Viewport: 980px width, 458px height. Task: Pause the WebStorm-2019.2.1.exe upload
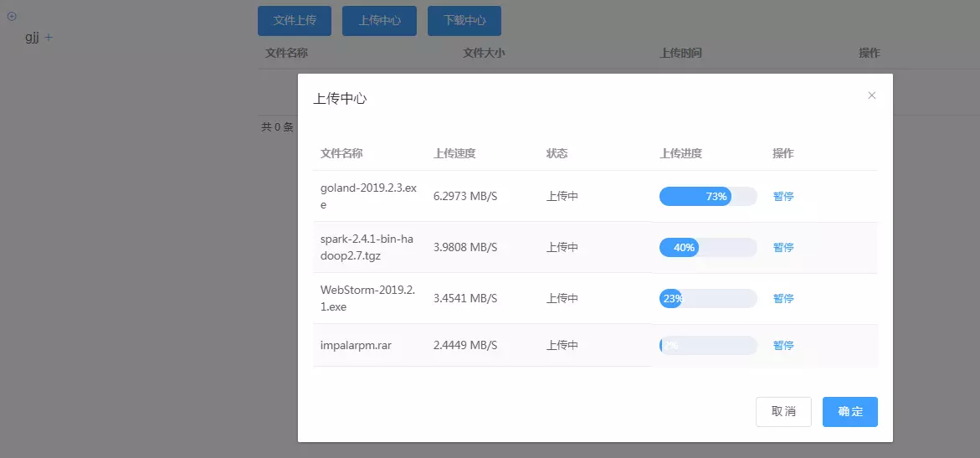coord(783,299)
